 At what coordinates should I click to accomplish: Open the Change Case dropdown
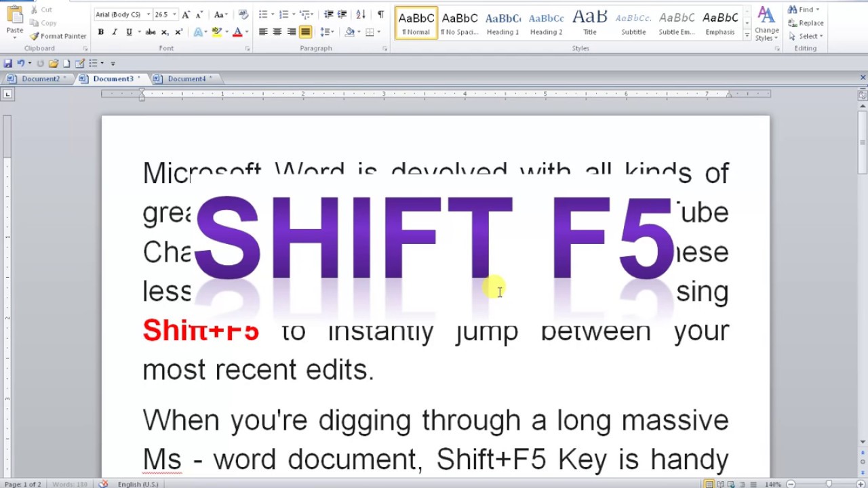(220, 14)
